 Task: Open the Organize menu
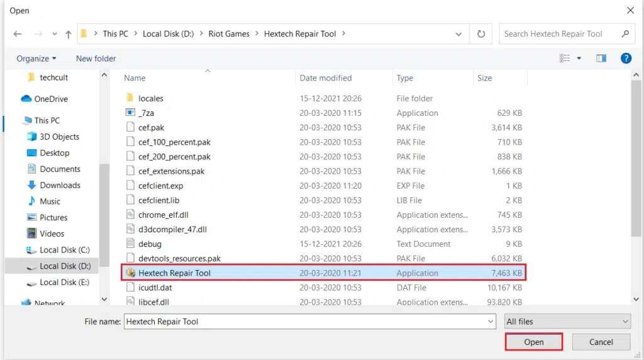[36, 59]
